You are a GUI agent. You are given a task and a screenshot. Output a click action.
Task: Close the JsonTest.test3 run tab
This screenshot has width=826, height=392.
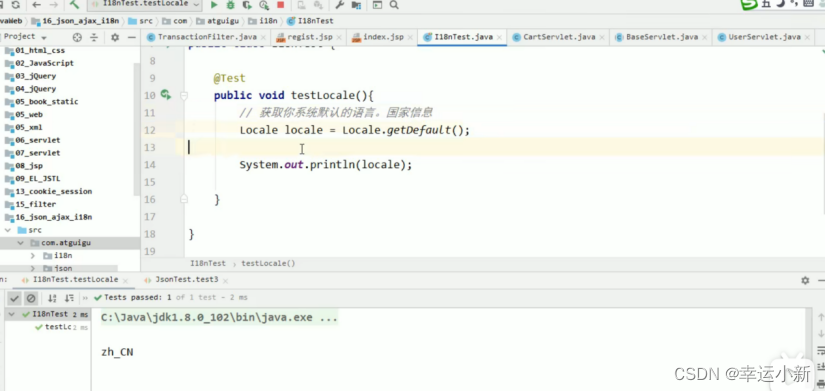(x=224, y=280)
